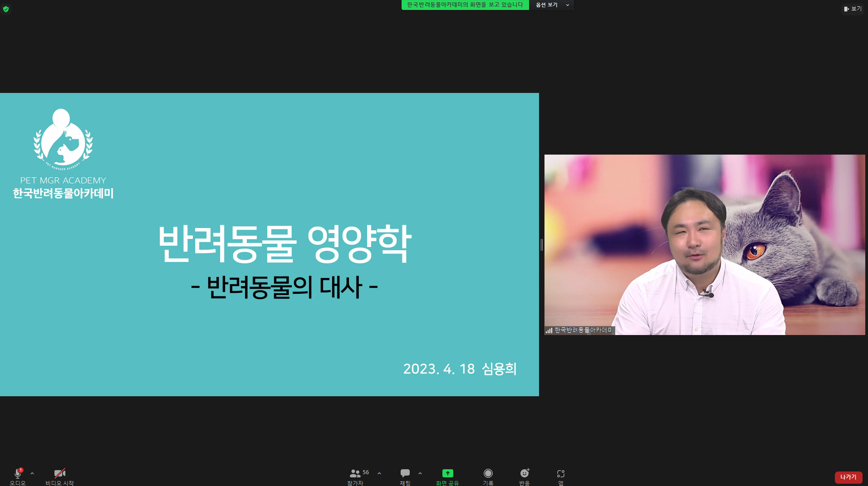868x486 pixels.
Task: Select the speaker's video thumbnail
Action: coord(705,245)
